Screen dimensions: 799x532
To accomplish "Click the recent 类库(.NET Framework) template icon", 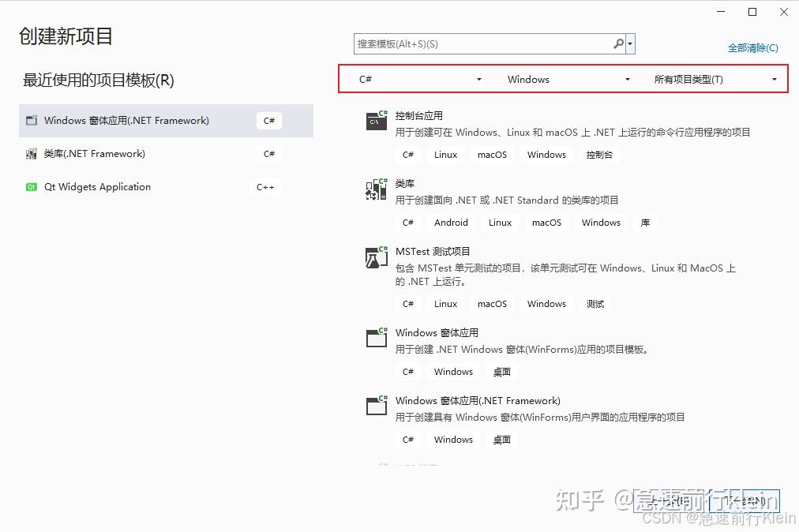I will 32,154.
